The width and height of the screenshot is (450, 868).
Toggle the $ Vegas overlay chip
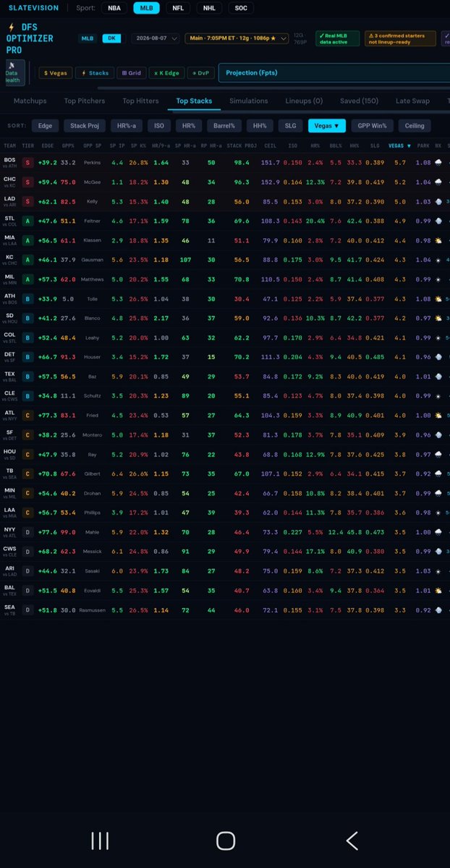coord(56,73)
